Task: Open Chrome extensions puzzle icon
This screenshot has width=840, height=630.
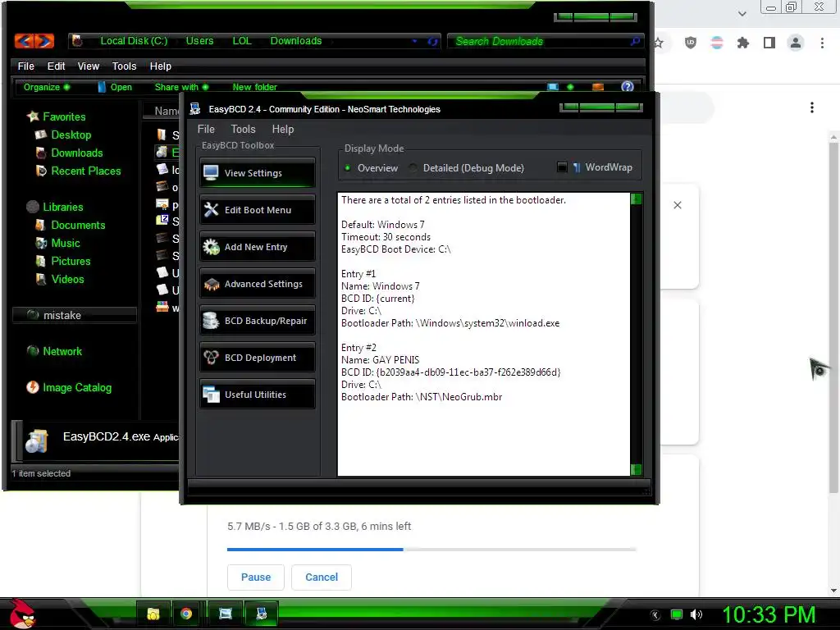Action: click(x=743, y=43)
